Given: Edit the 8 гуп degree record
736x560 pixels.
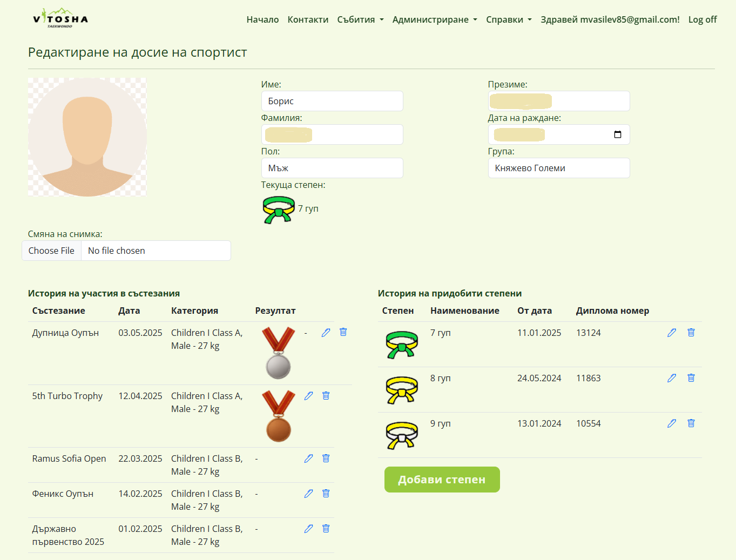Looking at the screenshot, I should [x=671, y=378].
